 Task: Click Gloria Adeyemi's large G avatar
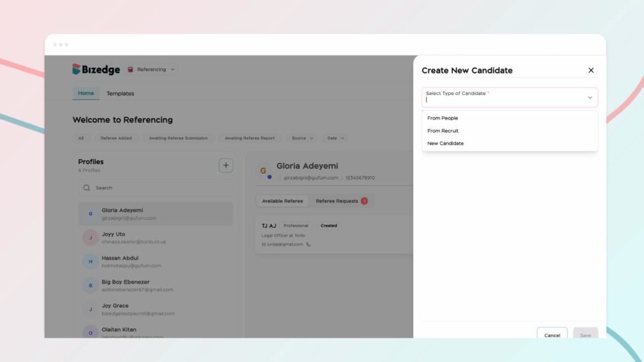264,171
